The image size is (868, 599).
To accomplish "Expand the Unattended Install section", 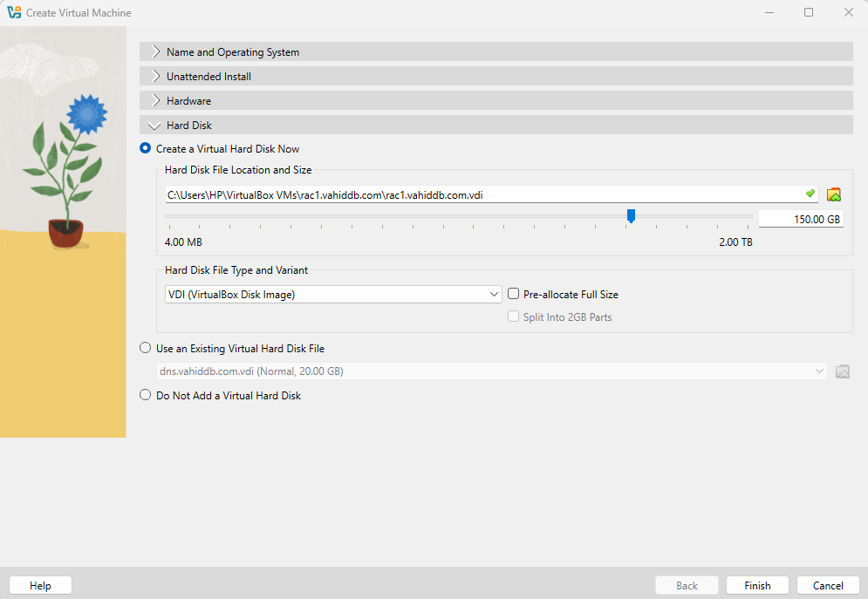I will pyautogui.click(x=208, y=77).
